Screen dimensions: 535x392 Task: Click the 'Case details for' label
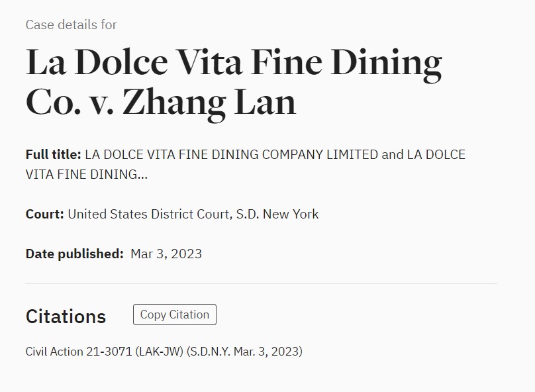pyautogui.click(x=72, y=25)
